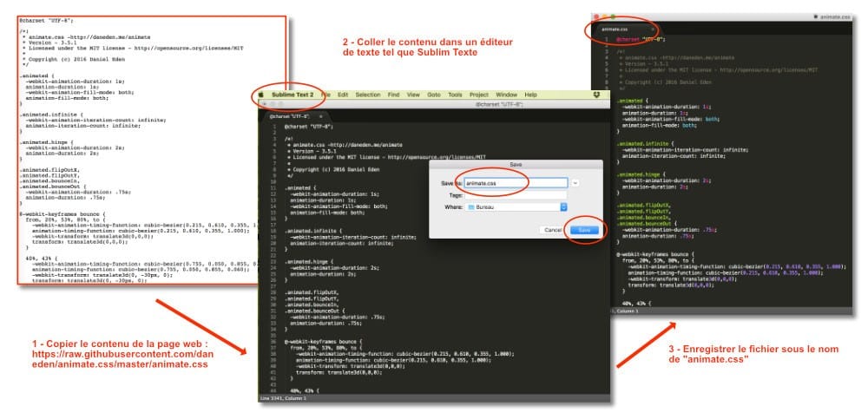868x419 pixels.
Task: Open the Find menu
Action: tap(393, 95)
